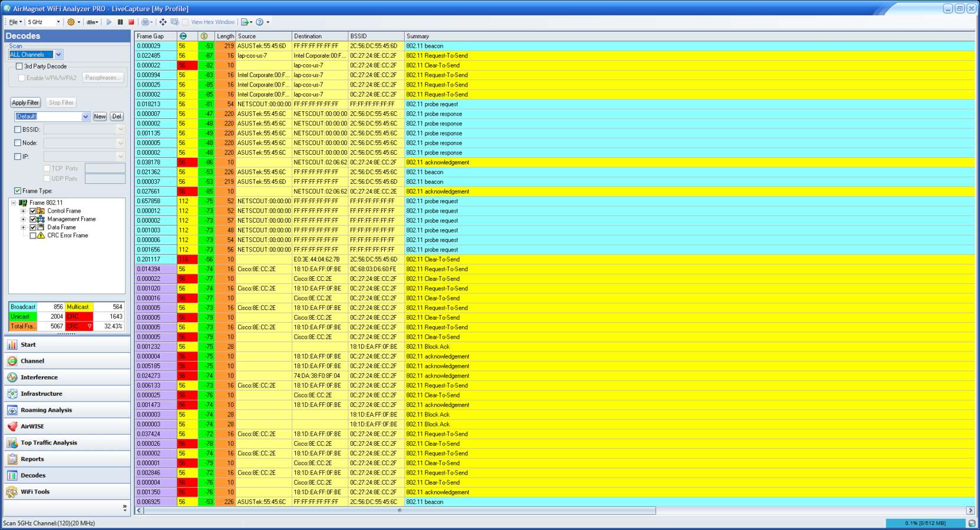Click the Start screen bar-chart icon
980x530 pixels.
[12, 344]
